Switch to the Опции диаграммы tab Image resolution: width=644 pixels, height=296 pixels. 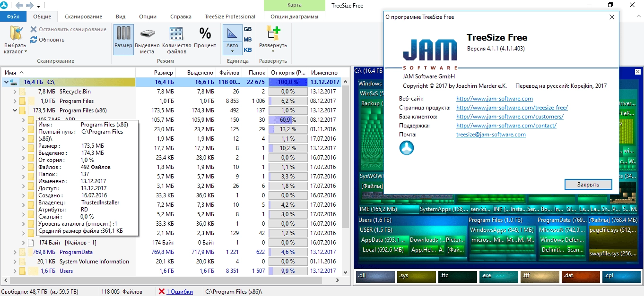tap(294, 17)
